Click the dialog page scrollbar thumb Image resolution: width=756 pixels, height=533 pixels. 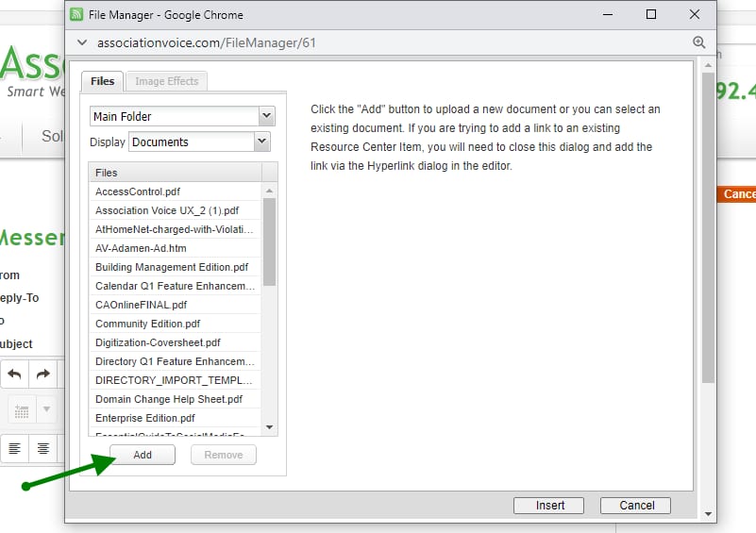(708, 227)
